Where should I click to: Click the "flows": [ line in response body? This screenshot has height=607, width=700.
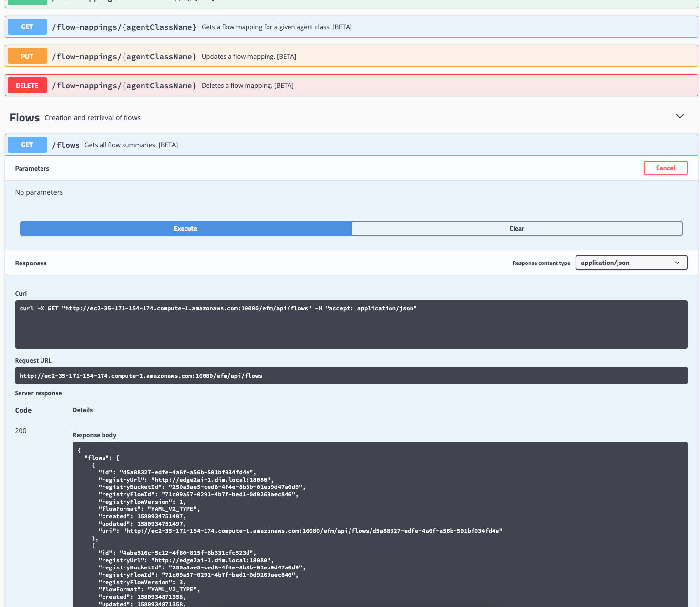click(102, 458)
